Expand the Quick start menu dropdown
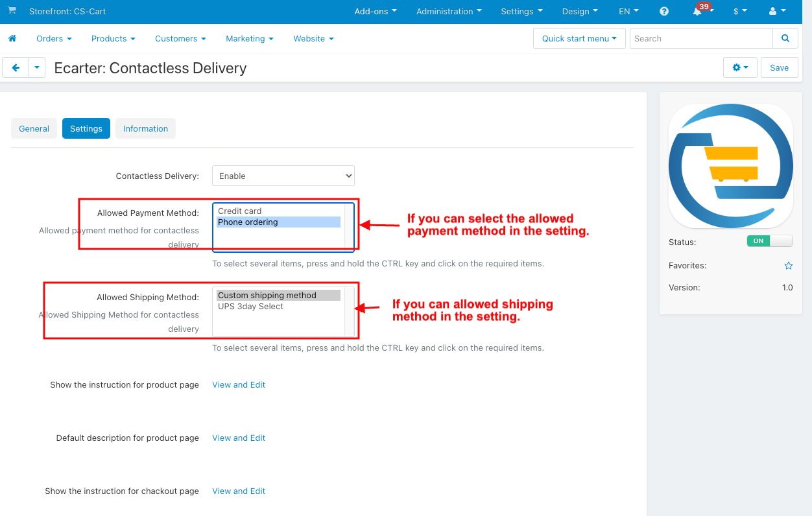The width and height of the screenshot is (812, 516). pyautogui.click(x=579, y=38)
